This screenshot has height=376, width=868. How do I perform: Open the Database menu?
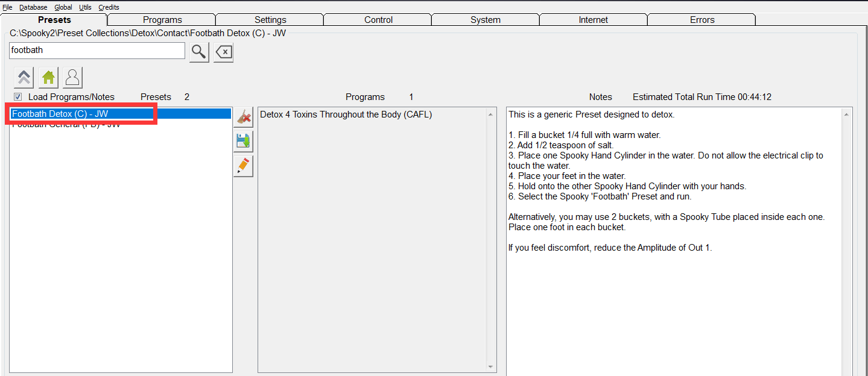(x=33, y=7)
